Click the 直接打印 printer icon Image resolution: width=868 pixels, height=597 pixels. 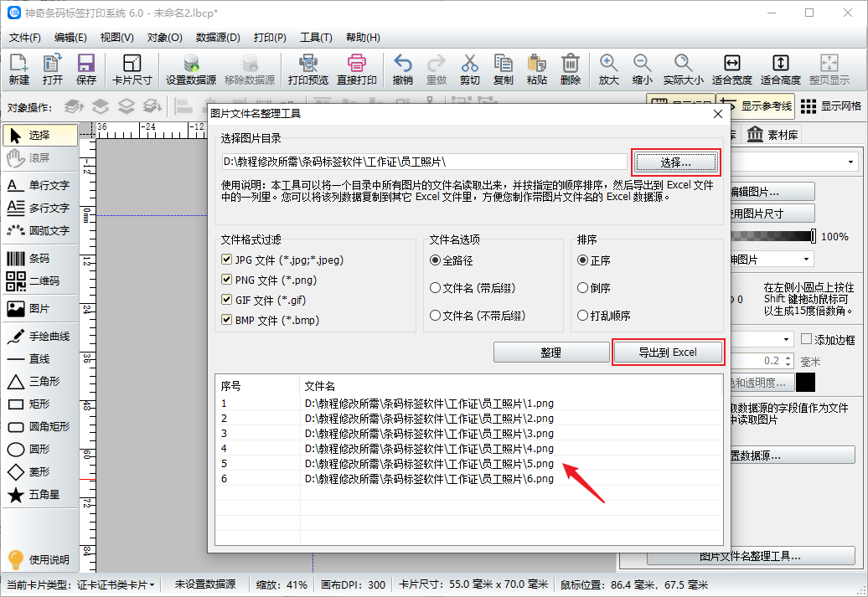coord(357,69)
